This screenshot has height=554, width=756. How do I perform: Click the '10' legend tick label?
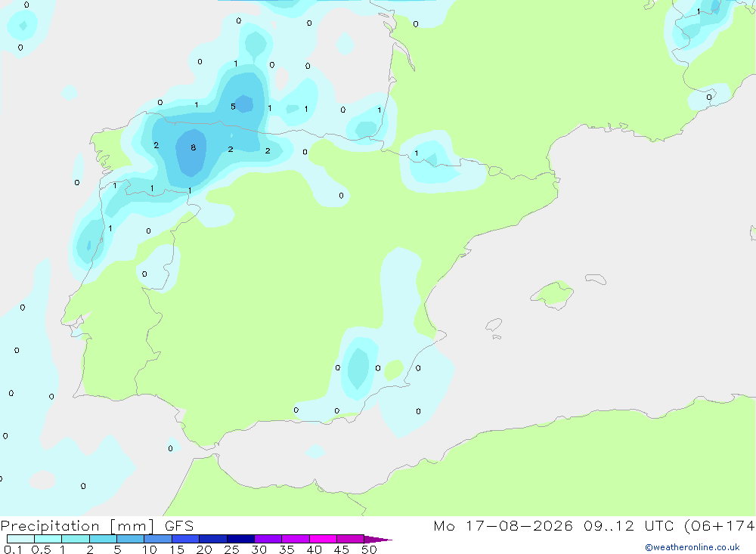coord(150,549)
